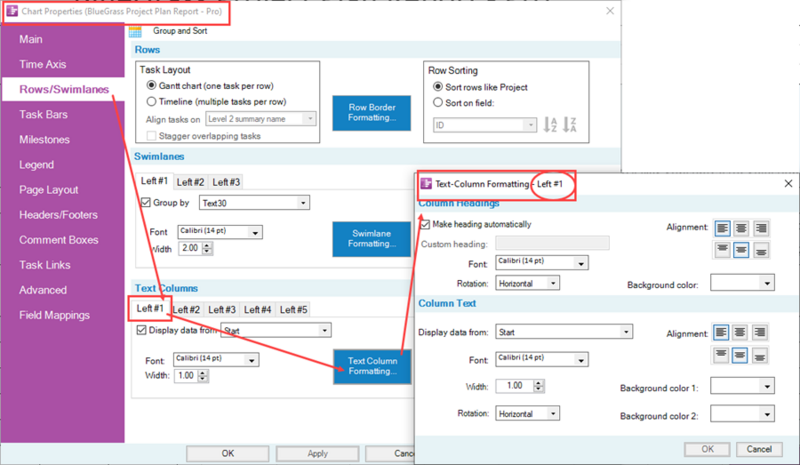Open swimlane Font dropdown
The width and height of the screenshot is (800, 465).
220,232
